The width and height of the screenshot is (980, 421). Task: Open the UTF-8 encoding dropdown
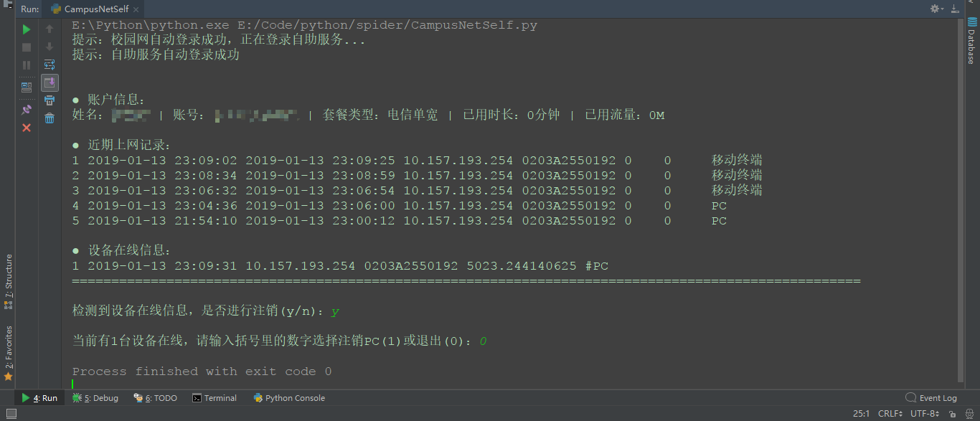tap(924, 414)
